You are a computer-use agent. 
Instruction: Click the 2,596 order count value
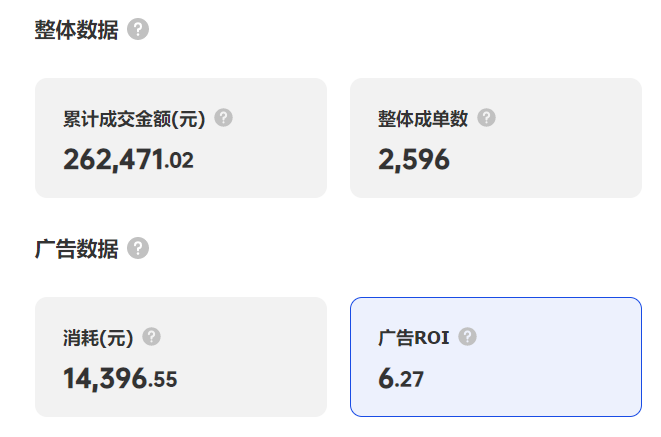click(414, 159)
